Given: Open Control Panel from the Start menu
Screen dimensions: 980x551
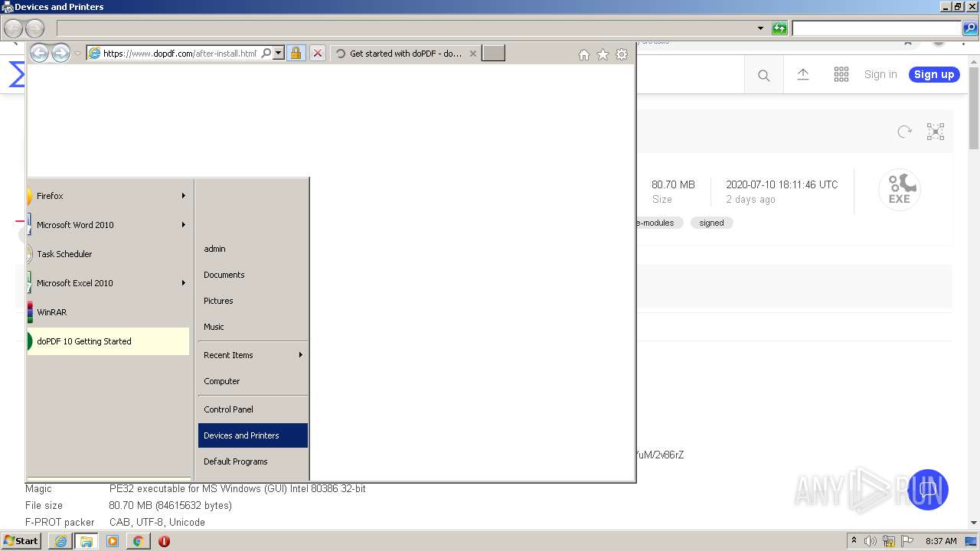Looking at the screenshot, I should click(x=253, y=409).
